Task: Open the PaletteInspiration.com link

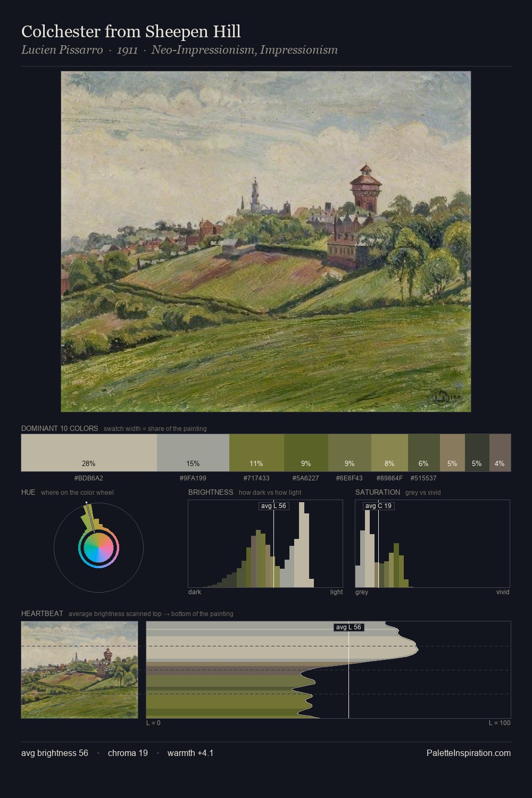Action: click(x=469, y=753)
